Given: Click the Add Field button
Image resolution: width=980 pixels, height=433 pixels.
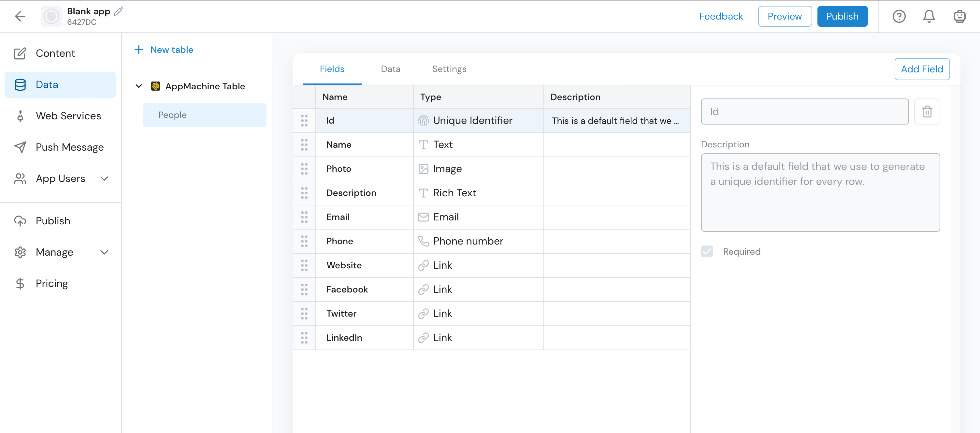Looking at the screenshot, I should 922,69.
